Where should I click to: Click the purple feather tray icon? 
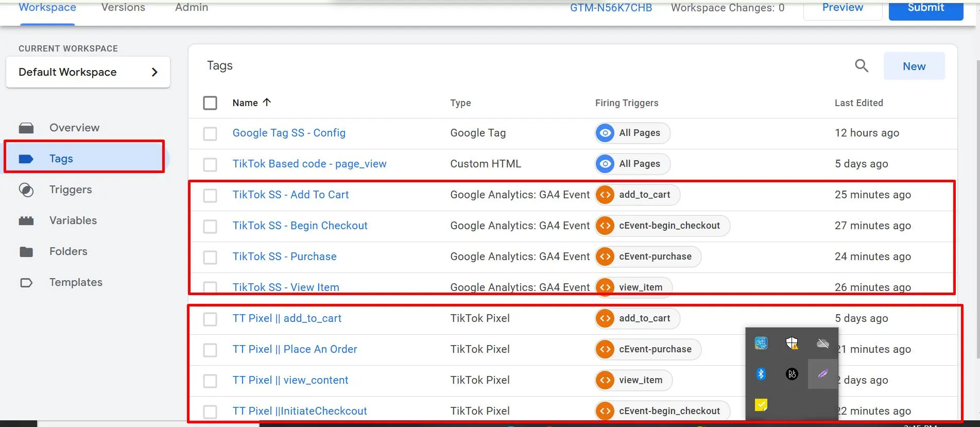tap(823, 374)
